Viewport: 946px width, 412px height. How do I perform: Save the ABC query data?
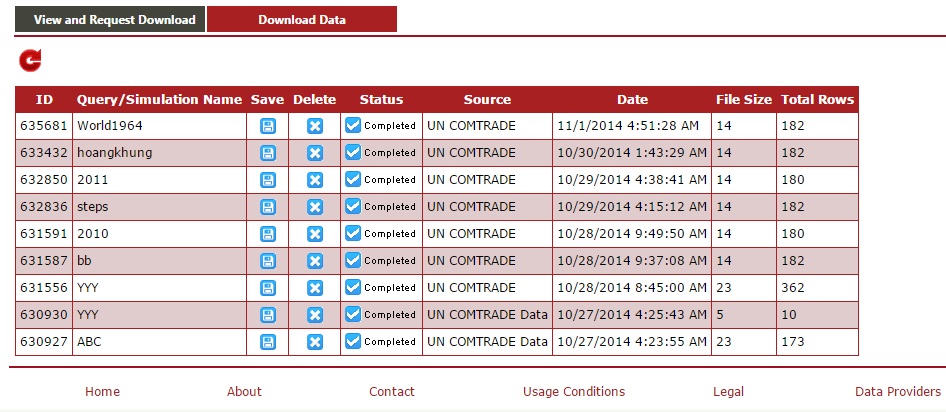[x=267, y=342]
